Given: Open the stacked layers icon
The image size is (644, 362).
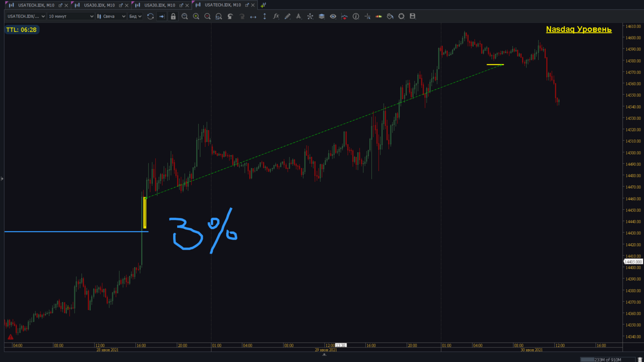Looking at the screenshot, I should tap(322, 16).
